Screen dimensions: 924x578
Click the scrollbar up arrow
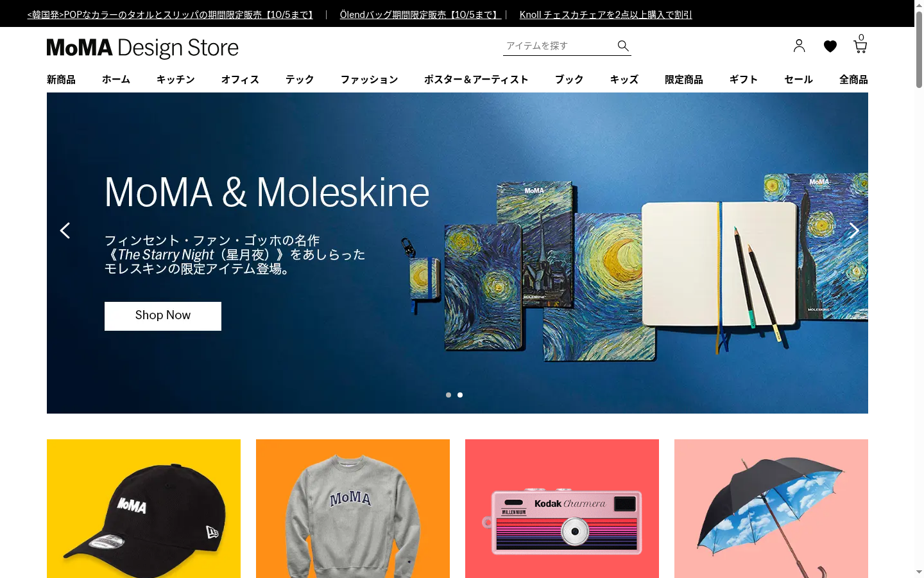919,4
